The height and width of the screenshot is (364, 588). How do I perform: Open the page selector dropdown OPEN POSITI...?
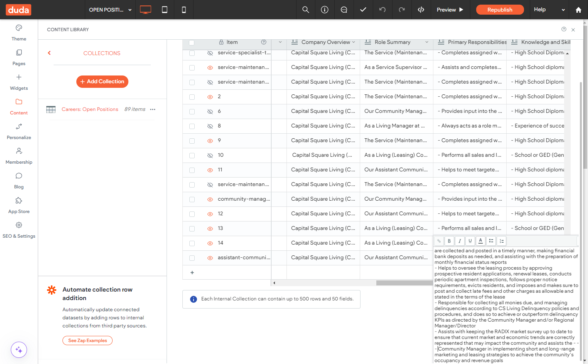110,10
